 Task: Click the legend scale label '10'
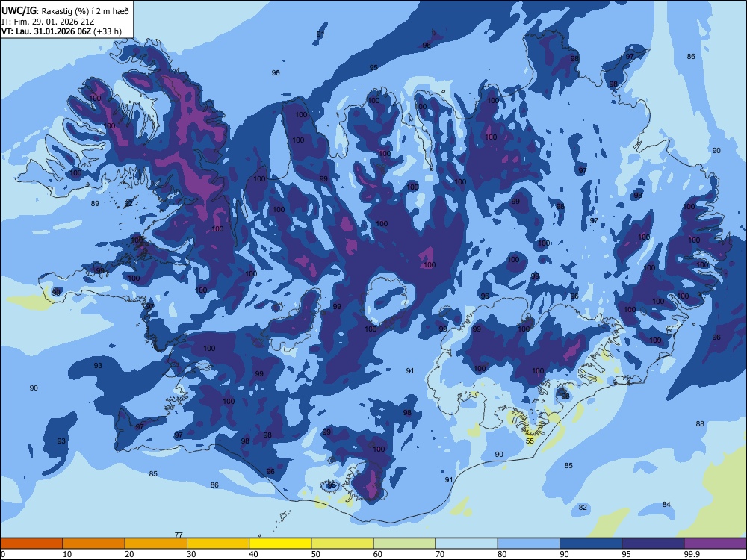[67, 554]
